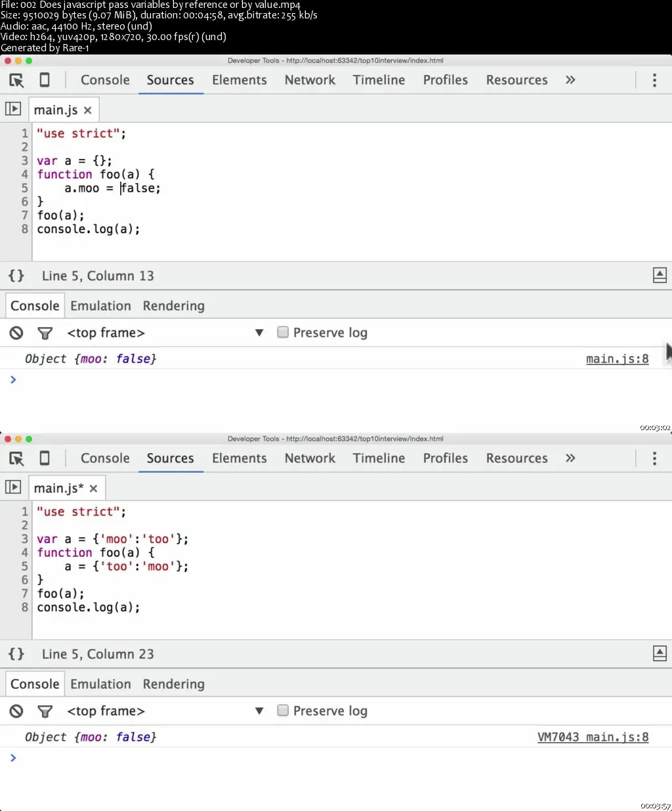Switch to Network tab in lower DevTools window

pyautogui.click(x=310, y=458)
